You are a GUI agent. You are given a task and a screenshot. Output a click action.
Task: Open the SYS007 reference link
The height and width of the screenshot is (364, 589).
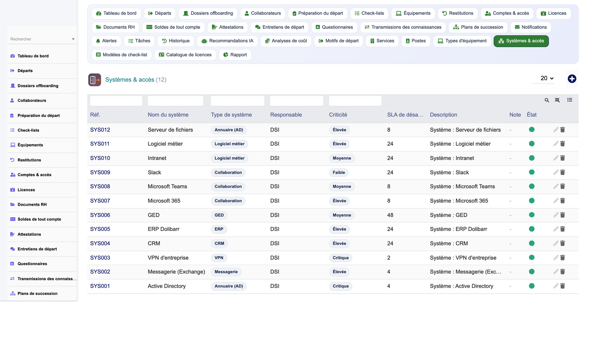(100, 201)
